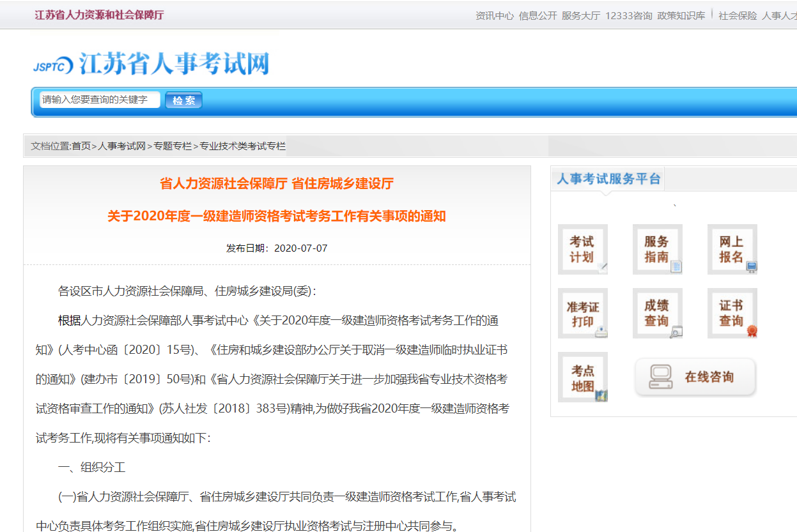Open the 成绩查询 icon tile

tap(658, 313)
